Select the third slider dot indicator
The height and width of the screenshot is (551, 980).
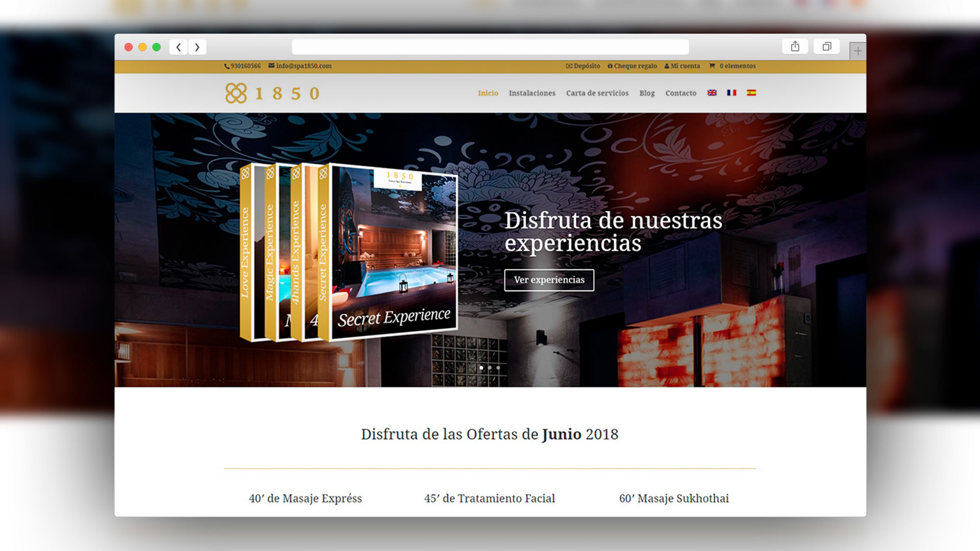[x=498, y=367]
